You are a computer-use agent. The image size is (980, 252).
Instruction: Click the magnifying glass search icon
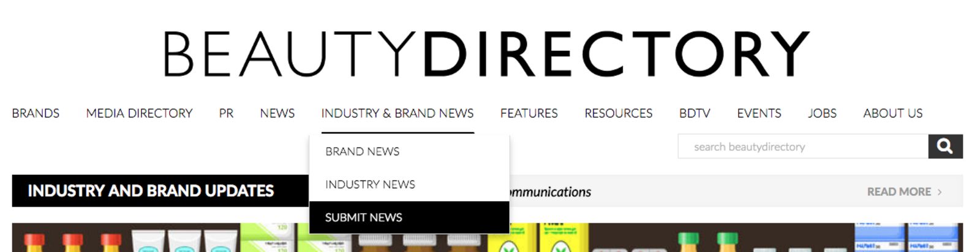pyautogui.click(x=945, y=147)
